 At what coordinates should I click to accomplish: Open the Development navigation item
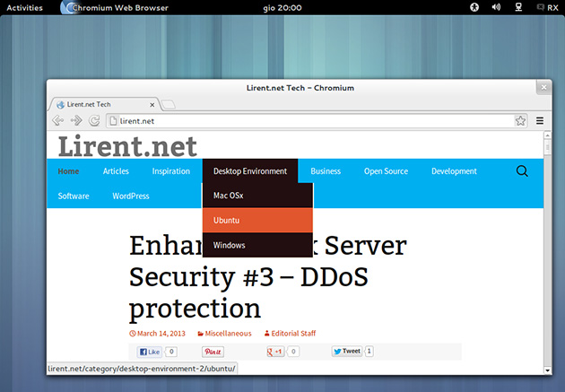click(x=454, y=171)
